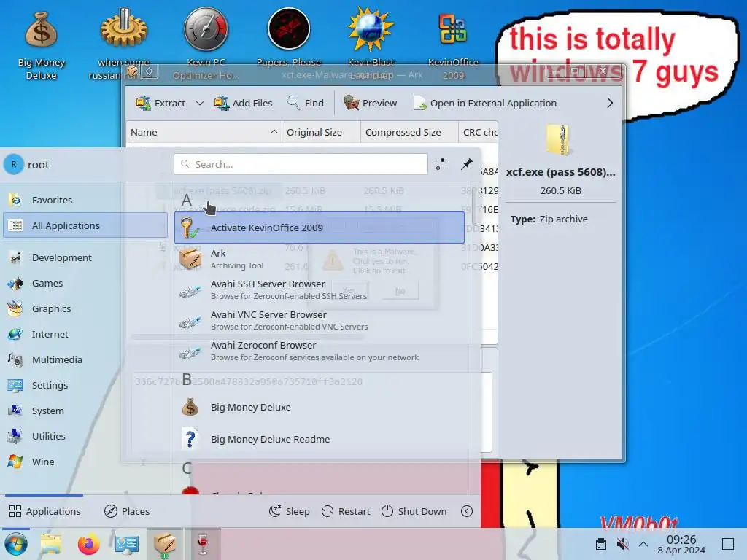Select Favorites category

[x=85, y=200]
